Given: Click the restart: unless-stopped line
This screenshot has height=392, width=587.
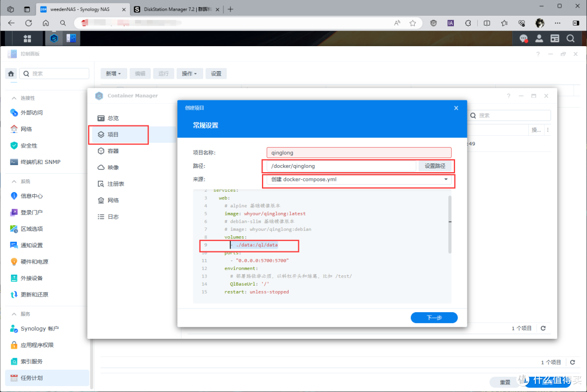Looking at the screenshot, I should [257, 292].
